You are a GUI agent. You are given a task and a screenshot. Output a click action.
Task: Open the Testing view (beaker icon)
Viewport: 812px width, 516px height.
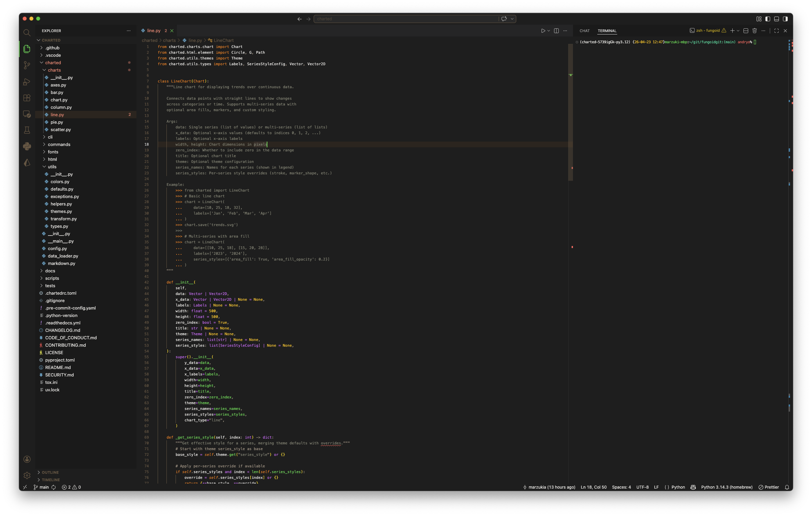point(27,130)
